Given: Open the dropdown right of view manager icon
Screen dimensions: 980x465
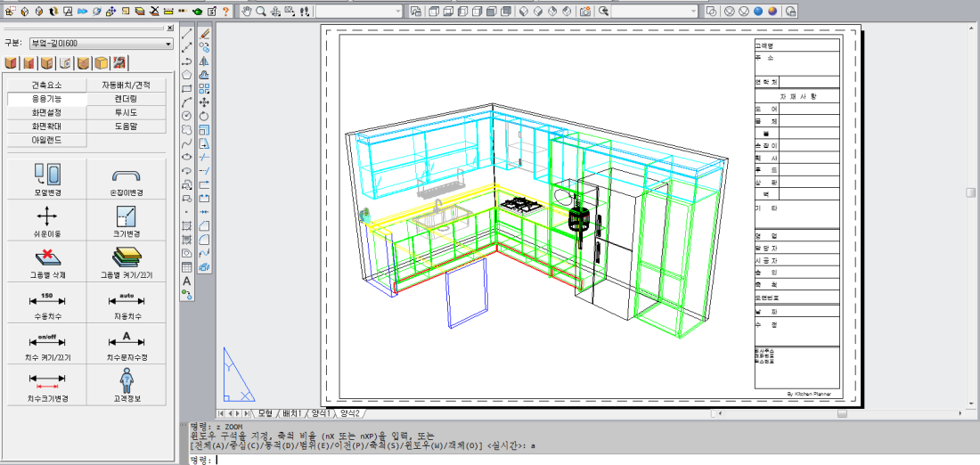Looking at the screenshot, I should (x=655, y=12).
